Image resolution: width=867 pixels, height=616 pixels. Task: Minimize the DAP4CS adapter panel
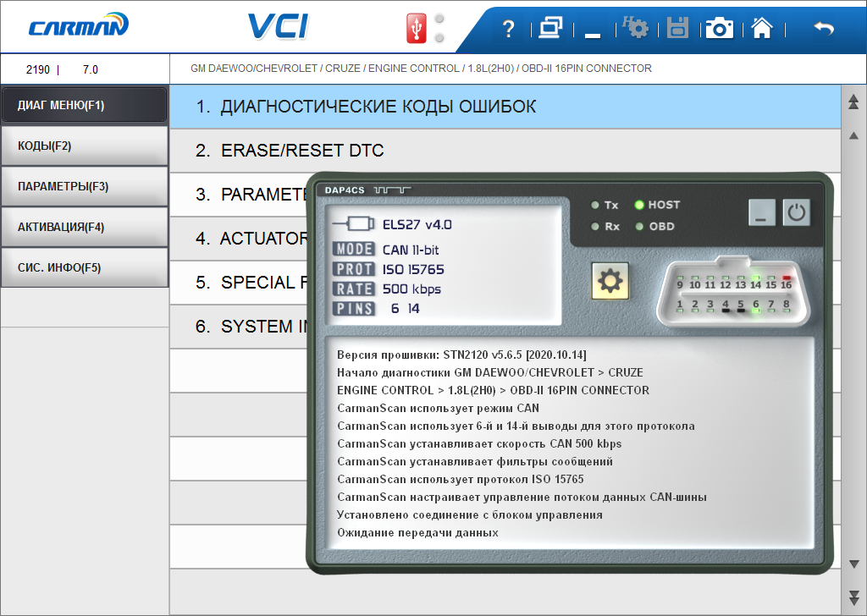(x=762, y=212)
